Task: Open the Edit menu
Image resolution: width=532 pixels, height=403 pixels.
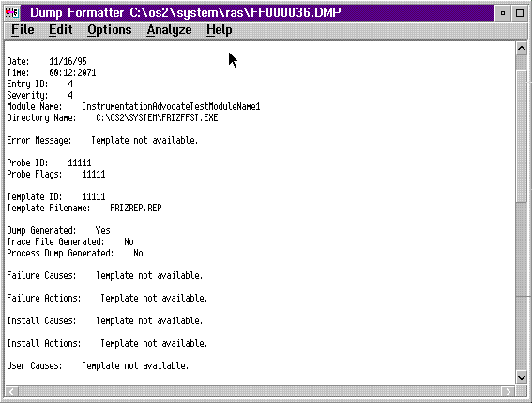Action: 61,30
